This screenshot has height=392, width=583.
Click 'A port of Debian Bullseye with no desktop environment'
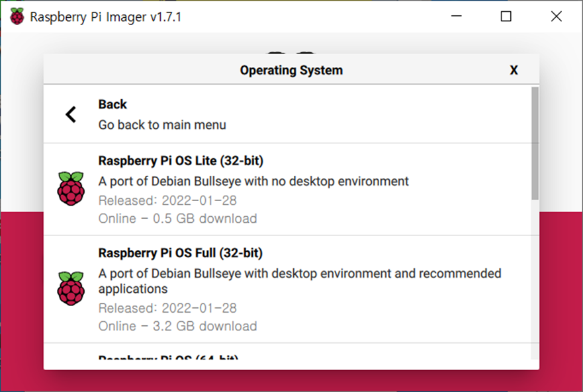pyautogui.click(x=253, y=181)
